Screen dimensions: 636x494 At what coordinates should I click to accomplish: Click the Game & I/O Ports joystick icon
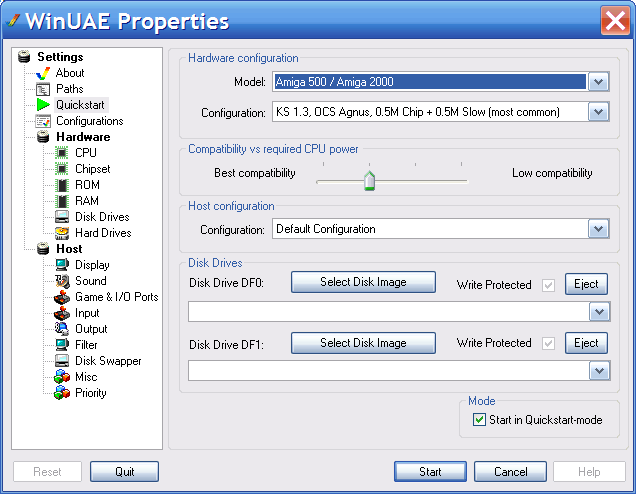click(62, 297)
